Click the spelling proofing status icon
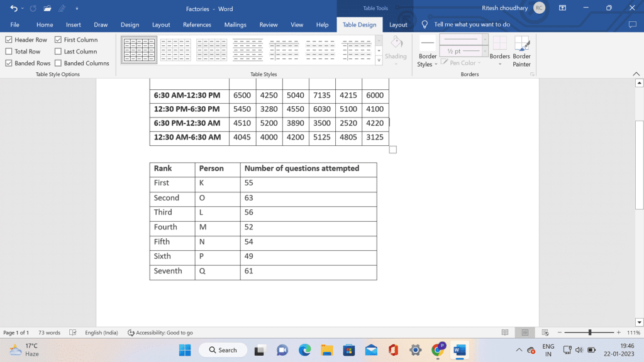Image resolution: width=644 pixels, height=362 pixels. [73, 332]
